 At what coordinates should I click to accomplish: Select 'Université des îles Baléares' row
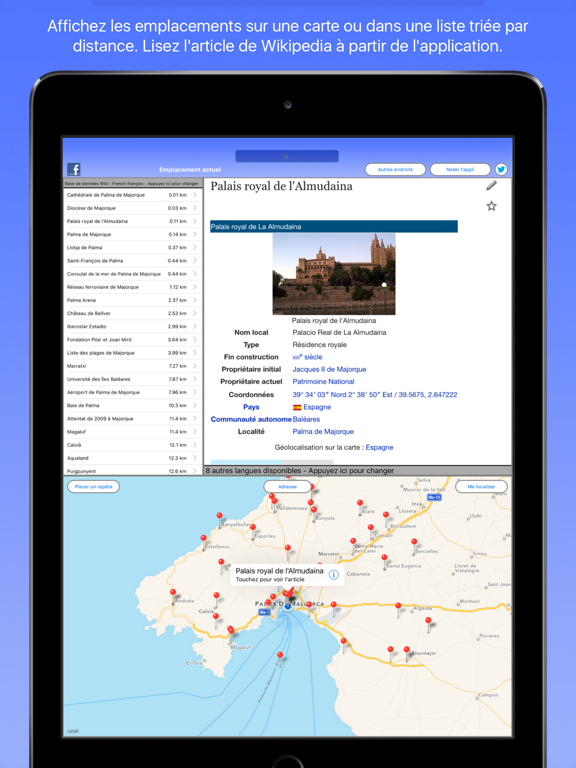(x=133, y=379)
